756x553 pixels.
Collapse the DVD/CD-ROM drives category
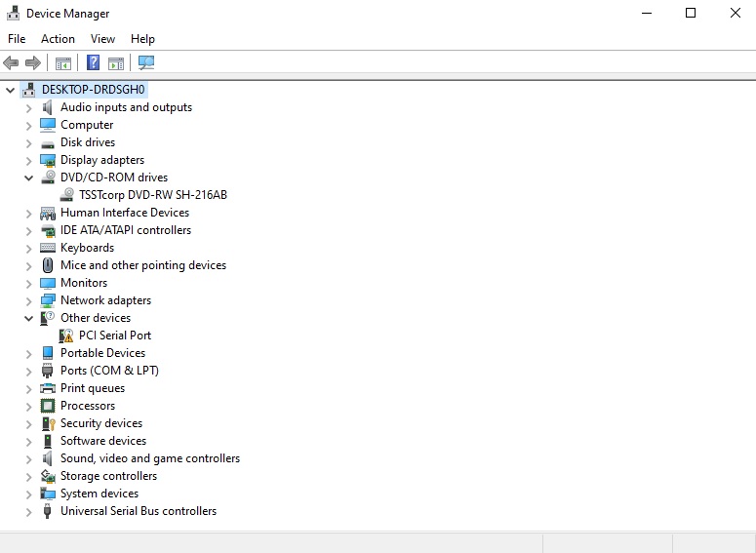click(28, 178)
